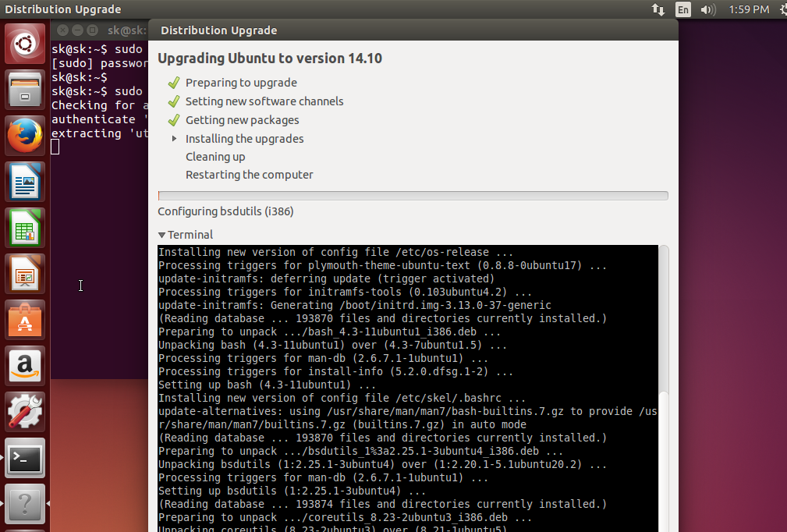The width and height of the screenshot is (787, 532).
Task: Open the Amazon launcher icon
Action: tap(25, 366)
